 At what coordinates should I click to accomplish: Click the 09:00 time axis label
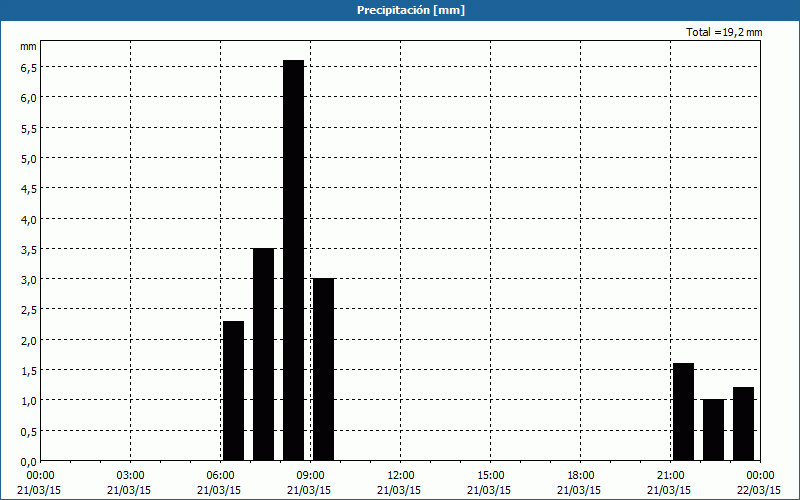point(311,476)
